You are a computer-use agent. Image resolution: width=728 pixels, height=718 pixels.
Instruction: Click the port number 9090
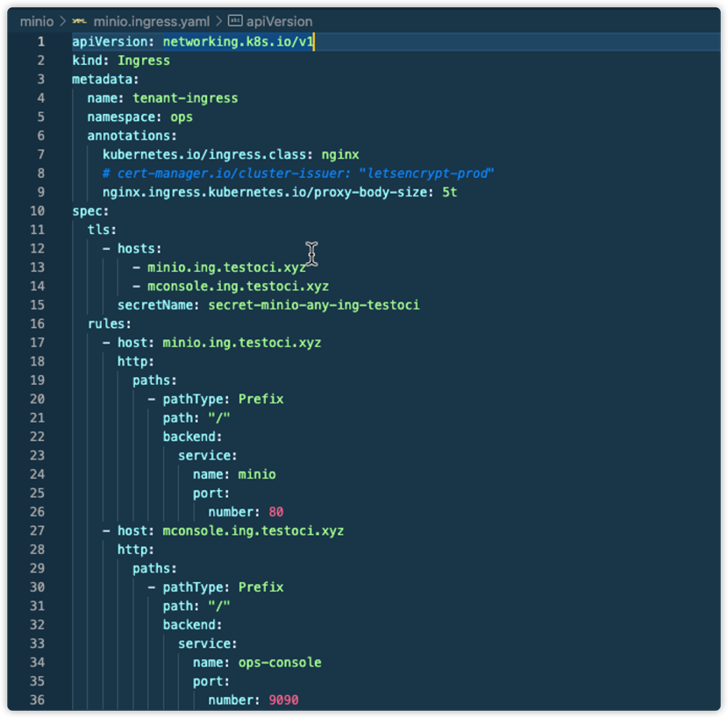(x=283, y=700)
